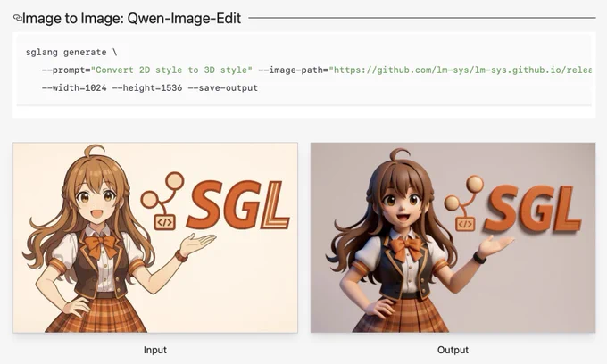607x364 pixels.
Task: Open the Output 3D image thumbnail
Action: coord(453,237)
